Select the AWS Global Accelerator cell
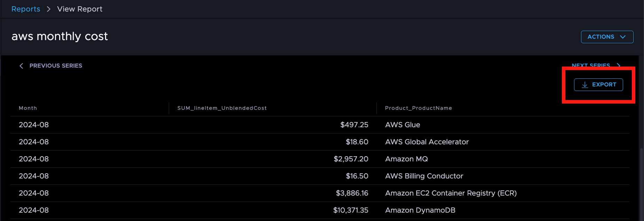The width and height of the screenshot is (644, 221). click(427, 142)
